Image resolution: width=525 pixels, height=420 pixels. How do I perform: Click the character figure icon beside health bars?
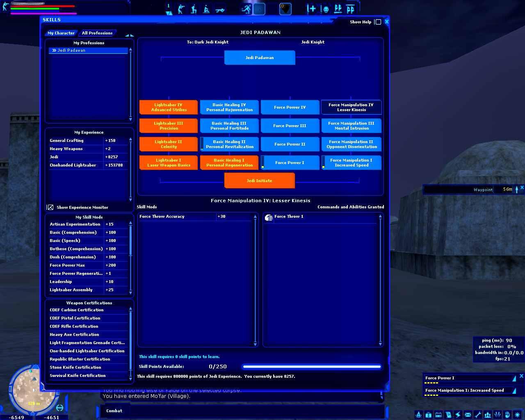5,6
